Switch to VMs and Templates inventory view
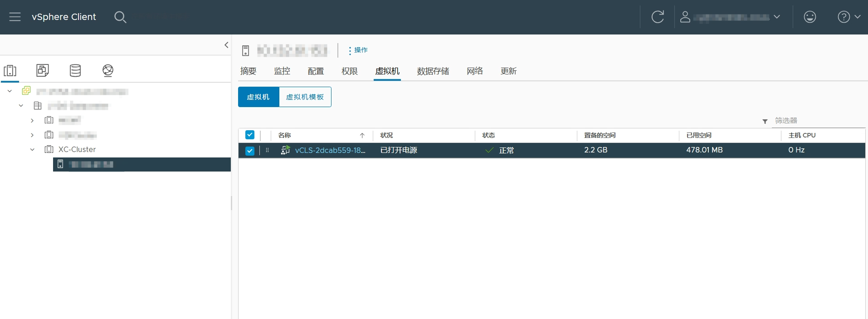This screenshot has width=868, height=319. pyautogui.click(x=43, y=70)
